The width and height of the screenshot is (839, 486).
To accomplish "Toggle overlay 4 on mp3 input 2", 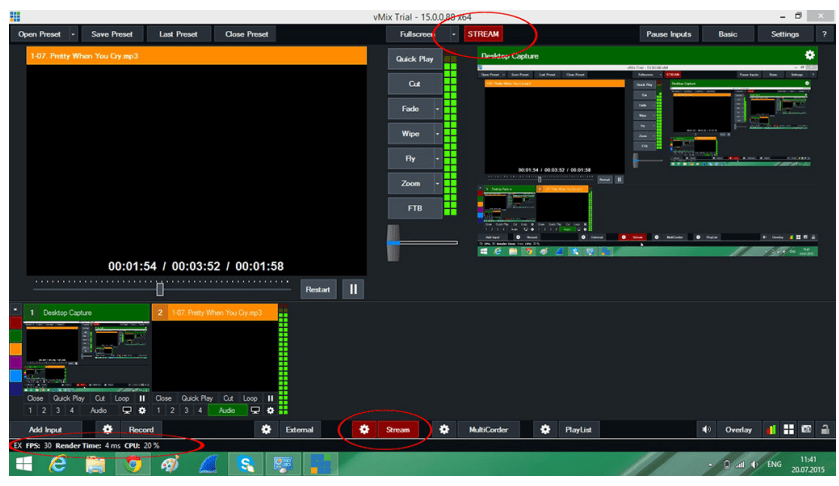I will click(200, 411).
